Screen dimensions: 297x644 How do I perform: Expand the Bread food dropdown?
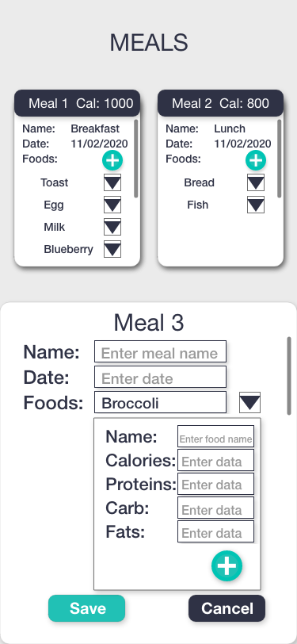(256, 182)
